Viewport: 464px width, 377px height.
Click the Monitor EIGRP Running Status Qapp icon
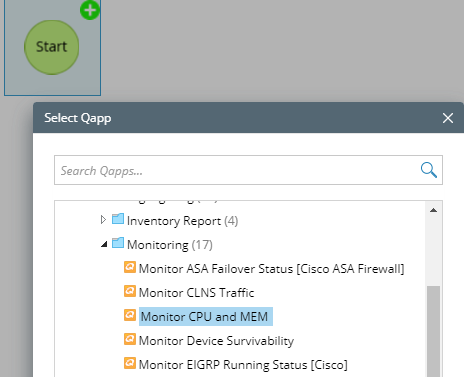coord(130,363)
